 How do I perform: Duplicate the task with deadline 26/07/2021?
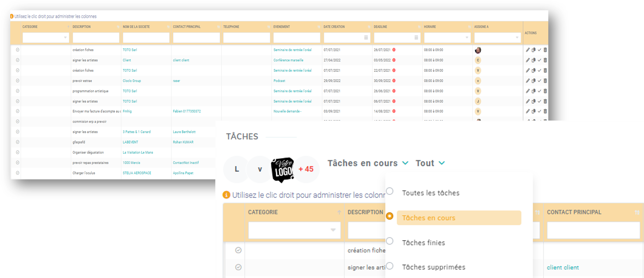click(533, 50)
